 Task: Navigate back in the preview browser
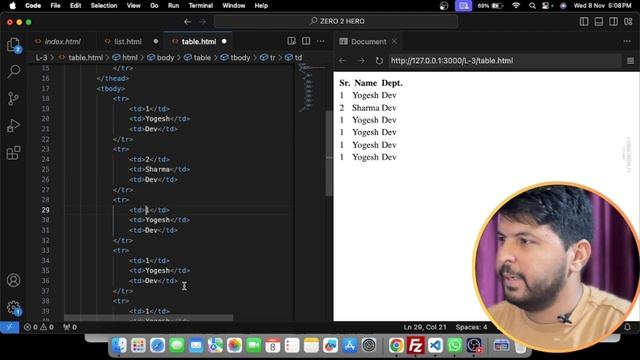pos(342,61)
